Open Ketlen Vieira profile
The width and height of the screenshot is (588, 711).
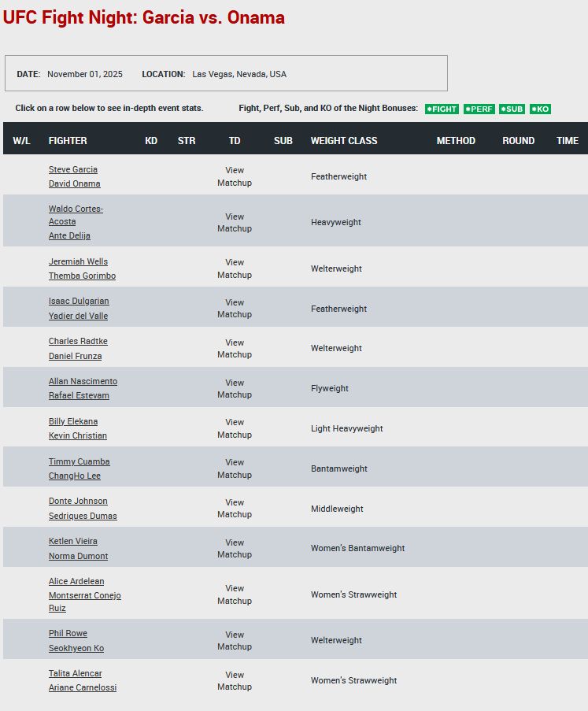[x=73, y=541]
